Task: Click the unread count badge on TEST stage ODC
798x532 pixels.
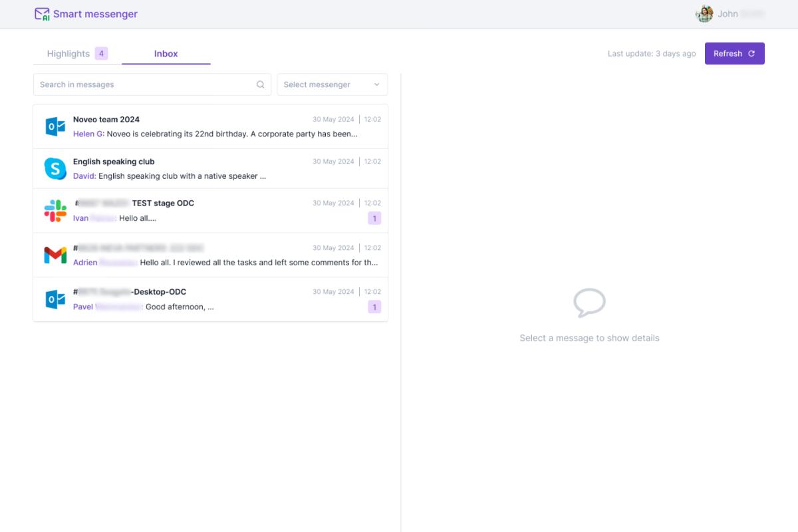Action: click(374, 217)
